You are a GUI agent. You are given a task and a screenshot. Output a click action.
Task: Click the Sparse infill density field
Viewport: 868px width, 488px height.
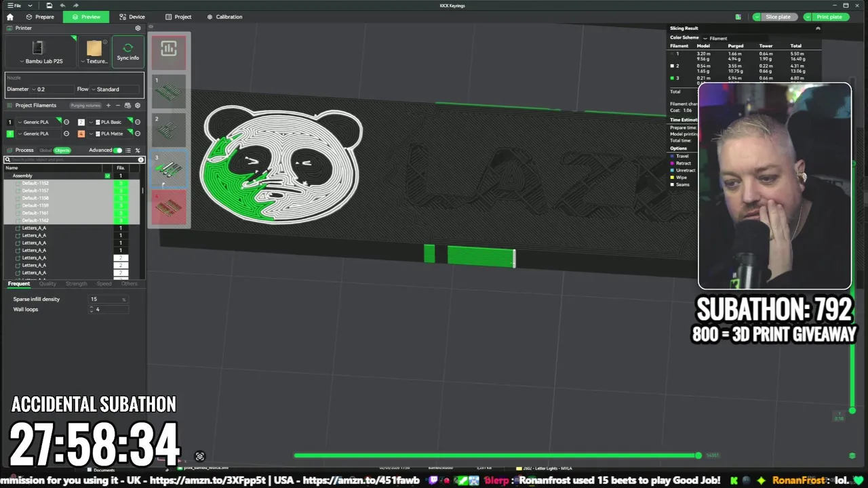click(108, 299)
